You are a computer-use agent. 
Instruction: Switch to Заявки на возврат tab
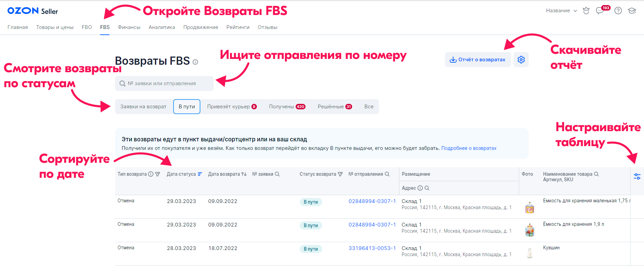[x=143, y=107]
